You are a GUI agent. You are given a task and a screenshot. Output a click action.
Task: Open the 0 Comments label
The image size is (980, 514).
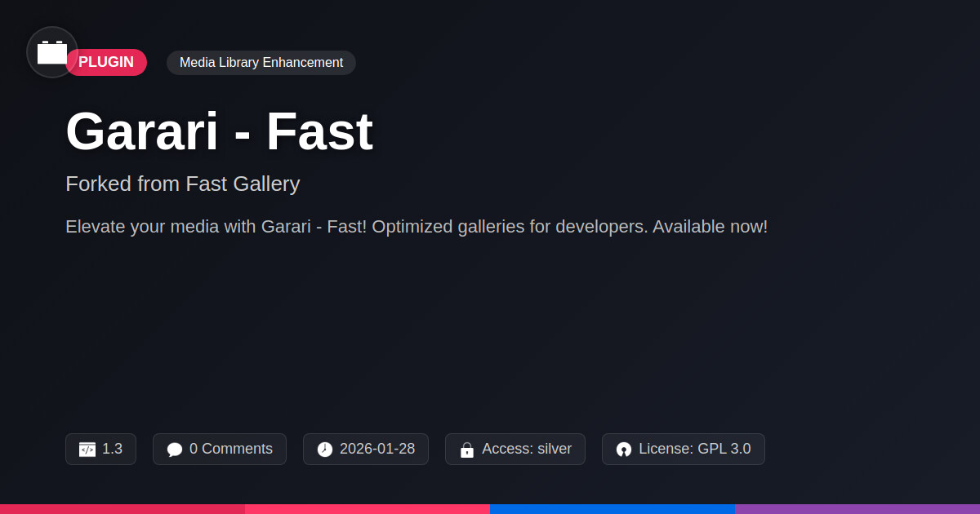click(231, 449)
